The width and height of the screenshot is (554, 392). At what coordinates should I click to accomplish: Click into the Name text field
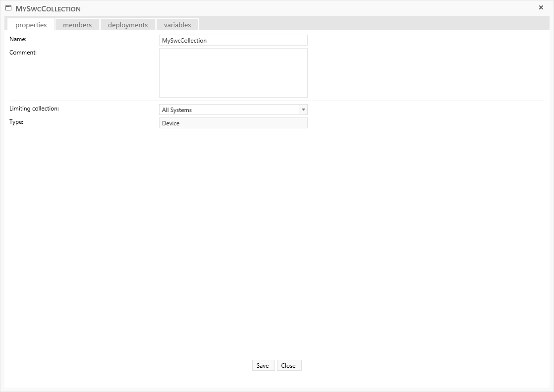point(233,40)
